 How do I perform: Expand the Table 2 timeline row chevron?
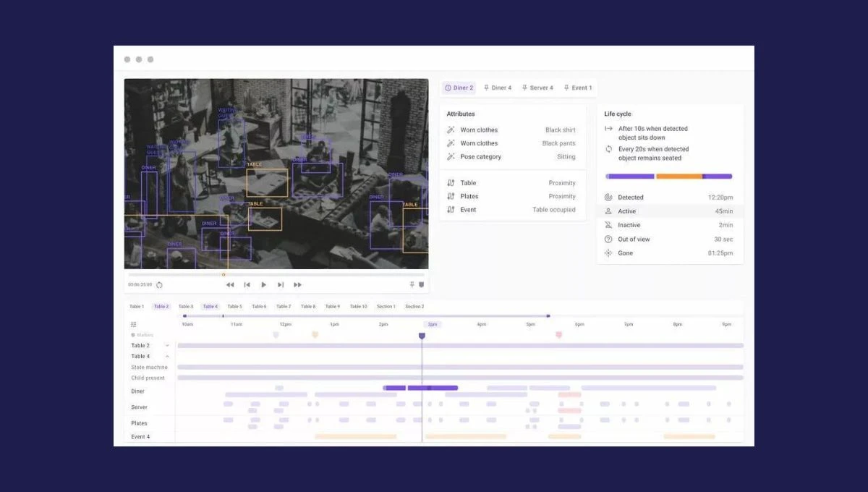pyautogui.click(x=167, y=346)
